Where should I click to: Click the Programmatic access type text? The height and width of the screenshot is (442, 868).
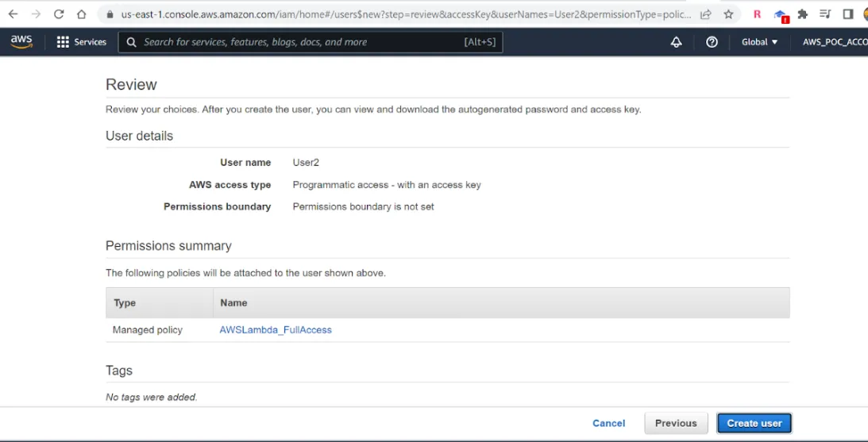387,185
